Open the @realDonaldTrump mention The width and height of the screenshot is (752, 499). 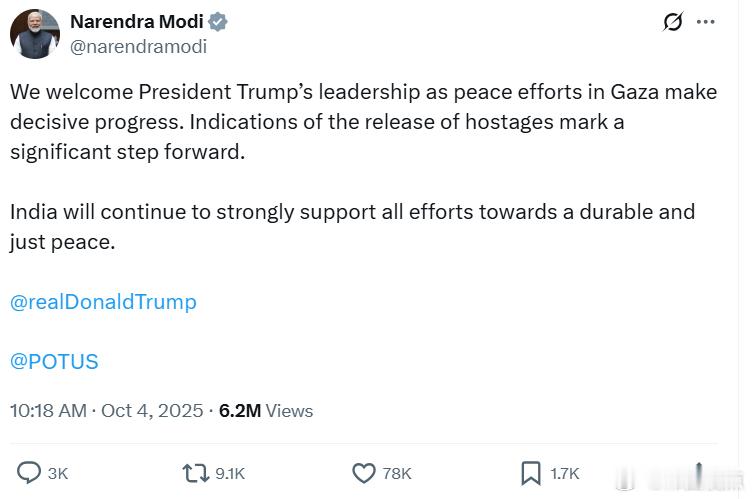click(x=103, y=301)
